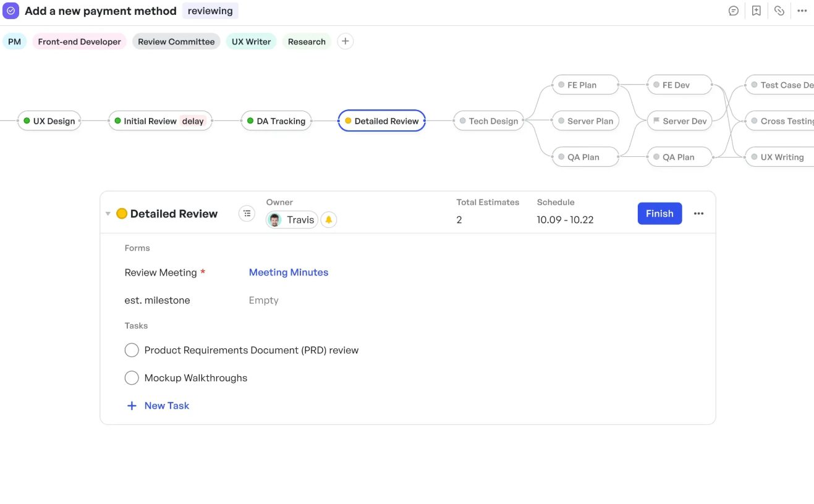Mark Mockup Walkthroughs task as complete
Image resolution: width=814 pixels, height=504 pixels.
132,378
